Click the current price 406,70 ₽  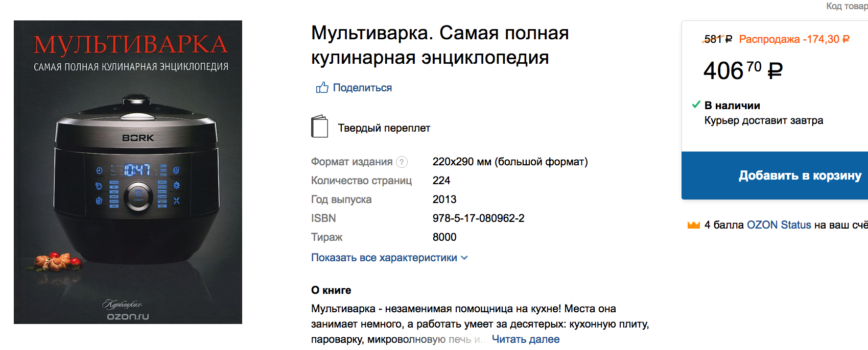(x=742, y=70)
